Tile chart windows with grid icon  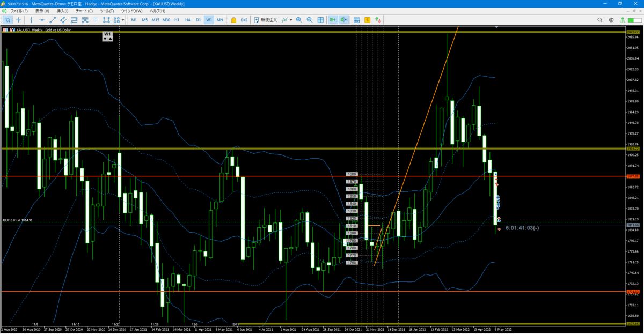pyautogui.click(x=320, y=20)
